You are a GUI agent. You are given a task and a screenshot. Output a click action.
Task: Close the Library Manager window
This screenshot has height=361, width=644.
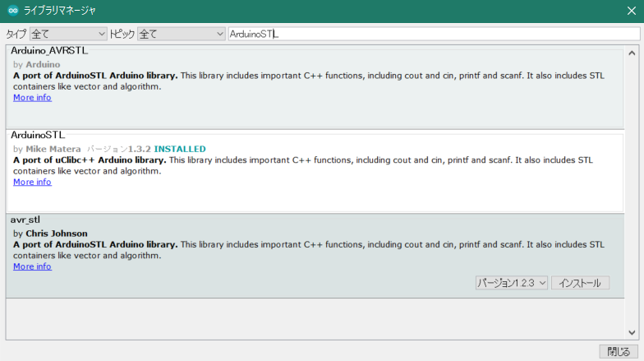click(x=631, y=11)
